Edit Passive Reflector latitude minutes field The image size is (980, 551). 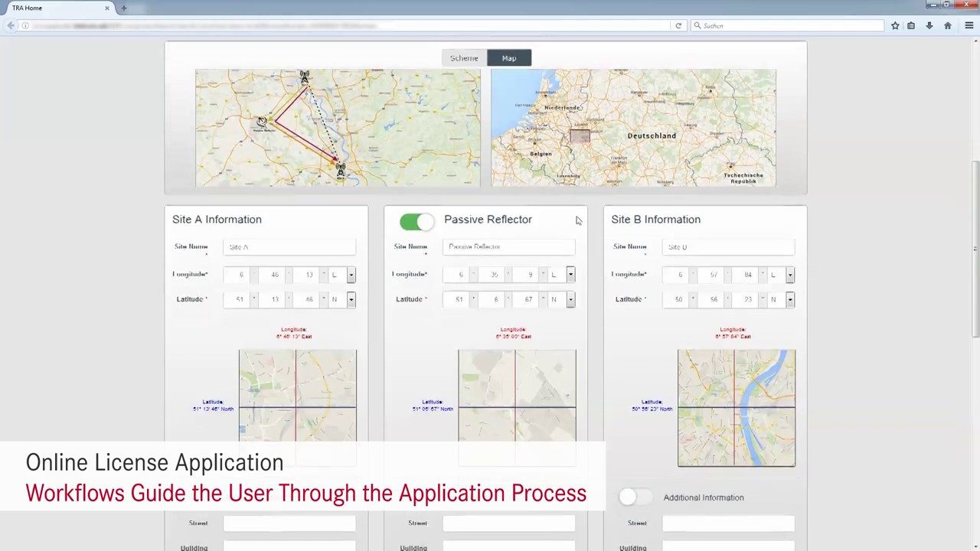pos(492,299)
